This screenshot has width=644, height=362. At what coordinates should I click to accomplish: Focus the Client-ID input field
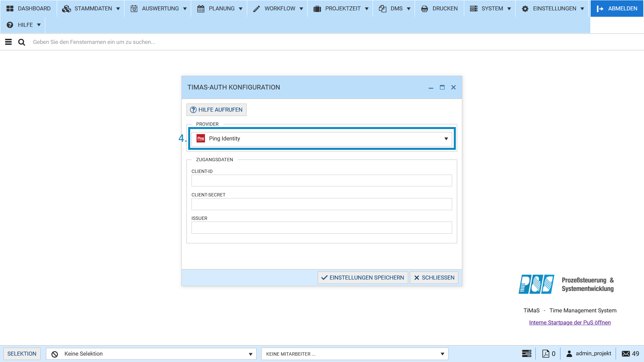click(322, 181)
